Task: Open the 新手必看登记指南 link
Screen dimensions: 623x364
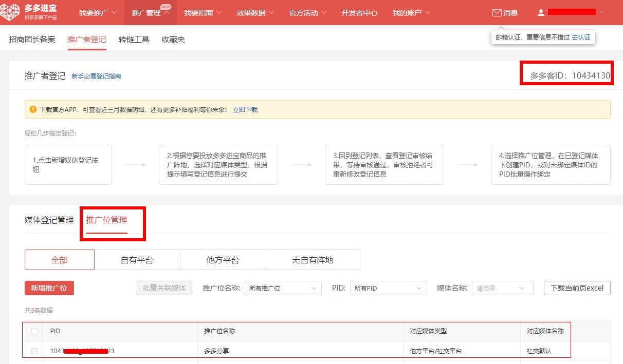Action: [96, 76]
